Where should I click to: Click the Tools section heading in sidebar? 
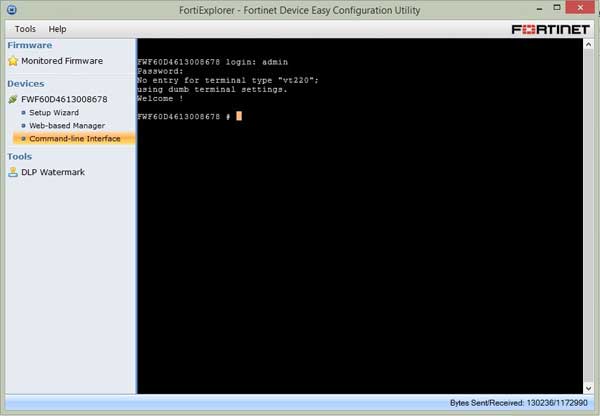point(20,157)
